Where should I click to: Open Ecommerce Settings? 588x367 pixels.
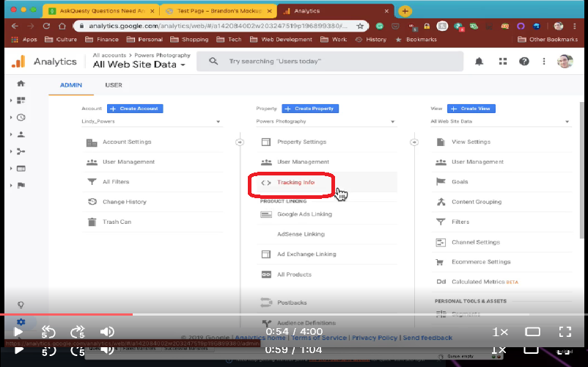point(481,262)
